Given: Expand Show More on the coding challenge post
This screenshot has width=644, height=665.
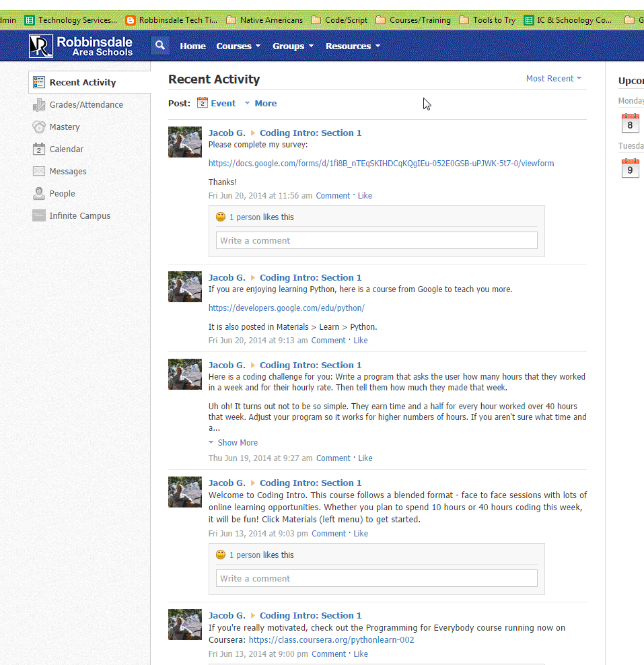Looking at the screenshot, I should [x=234, y=442].
